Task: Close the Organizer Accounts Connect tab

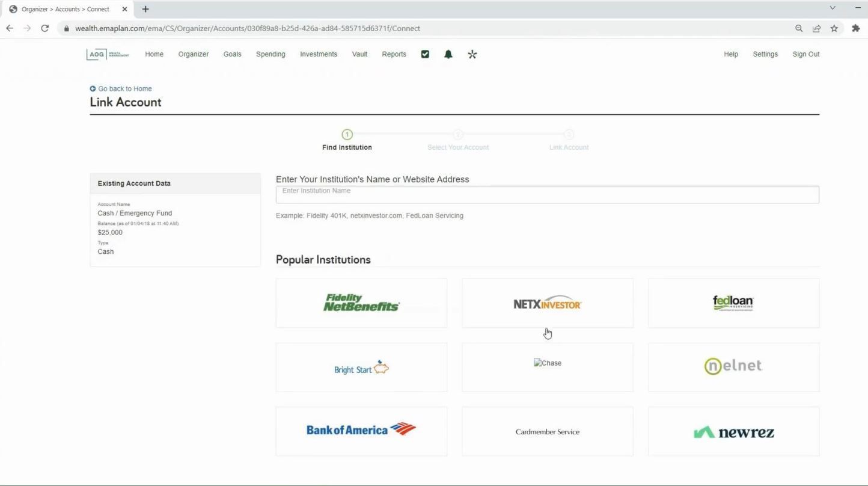Action: click(125, 9)
